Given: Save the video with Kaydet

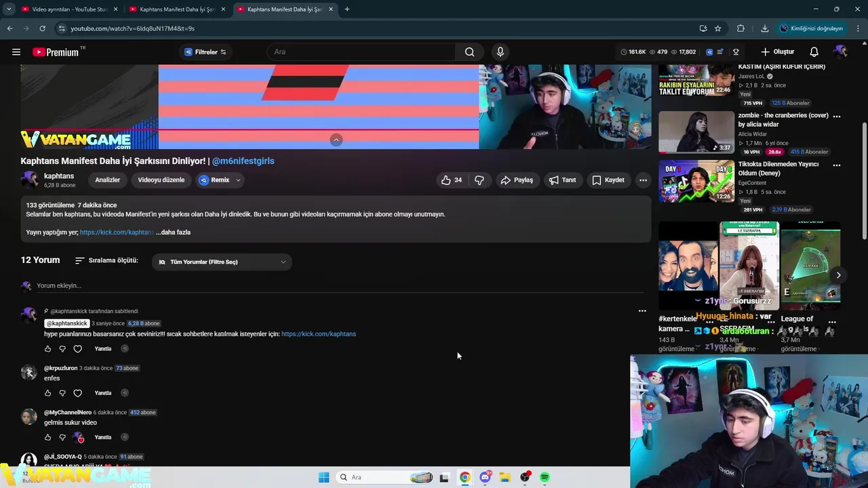Looking at the screenshot, I should pos(608,180).
